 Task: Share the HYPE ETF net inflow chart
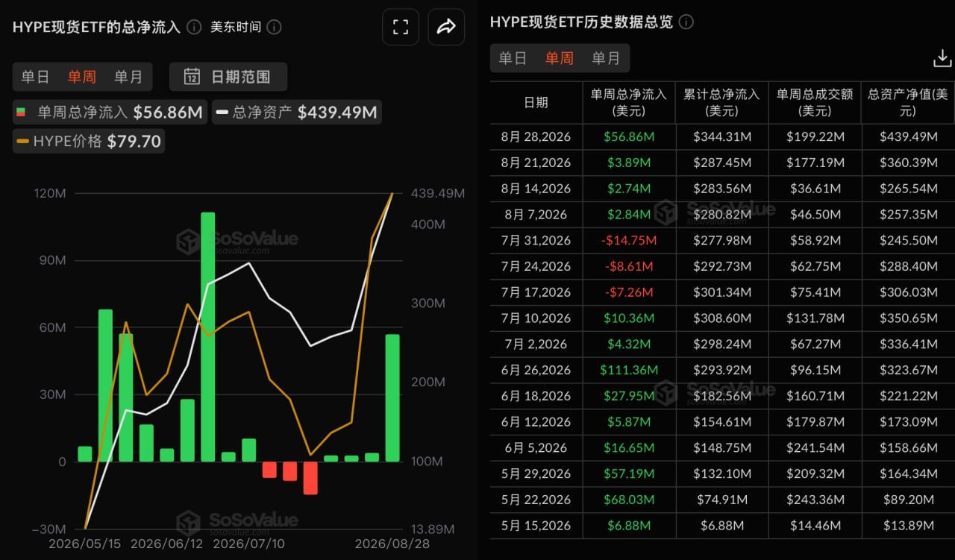(446, 28)
